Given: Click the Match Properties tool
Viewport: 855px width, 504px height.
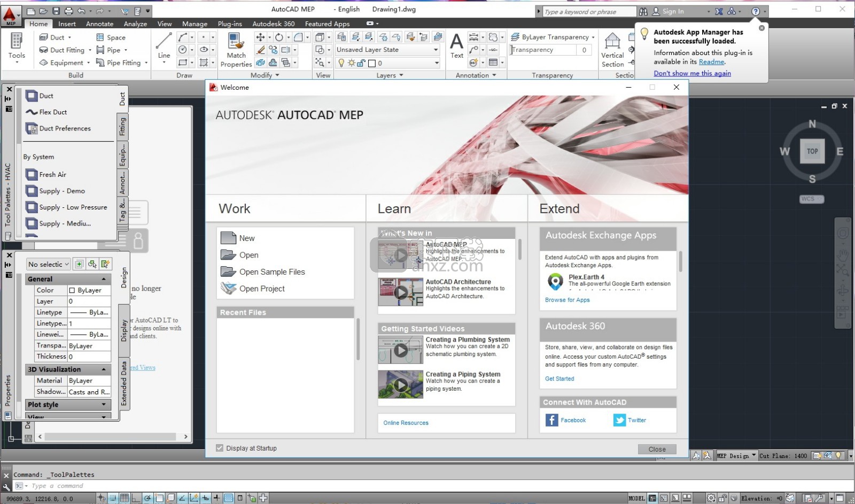Looking at the screenshot, I should pyautogui.click(x=236, y=50).
